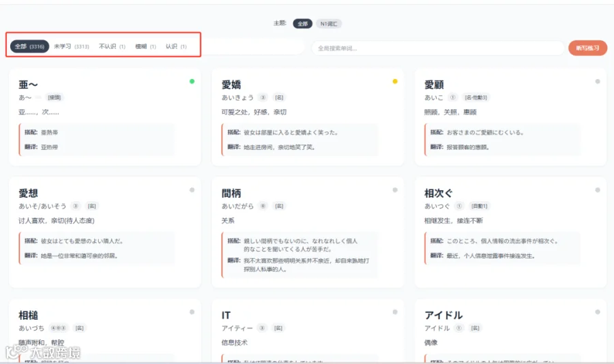The image size is (614, 364).
Task: Click the あいだがら reading text
Action: (x=237, y=206)
